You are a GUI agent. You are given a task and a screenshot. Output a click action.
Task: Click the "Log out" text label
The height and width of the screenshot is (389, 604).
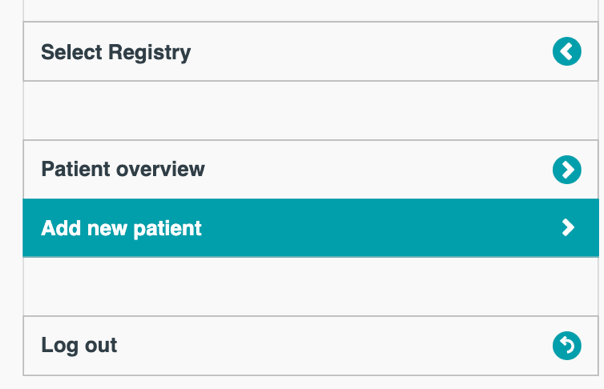(79, 345)
